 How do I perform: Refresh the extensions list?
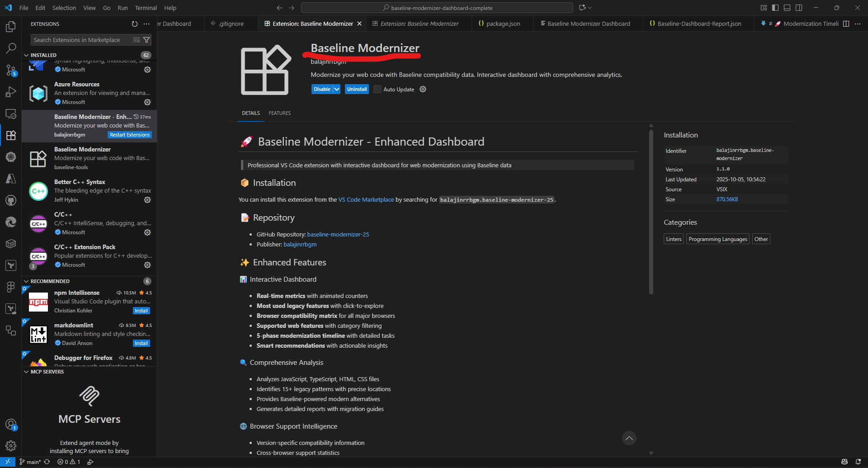tap(134, 24)
